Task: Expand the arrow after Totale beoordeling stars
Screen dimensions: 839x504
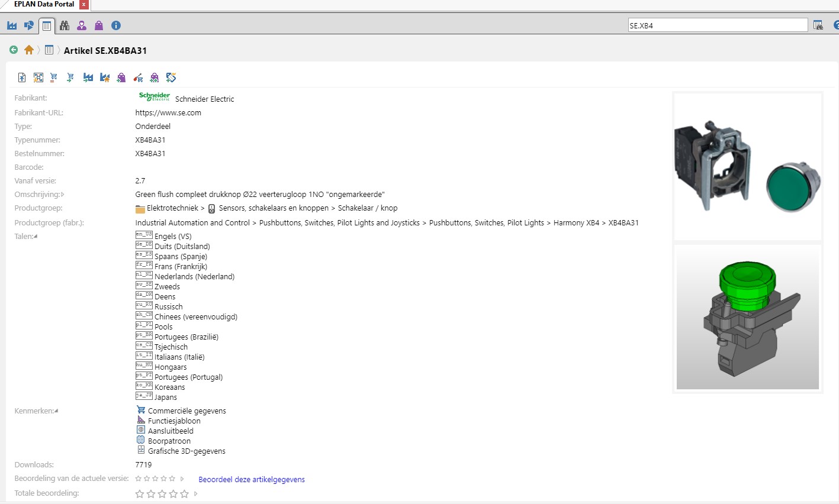Action: click(195, 493)
